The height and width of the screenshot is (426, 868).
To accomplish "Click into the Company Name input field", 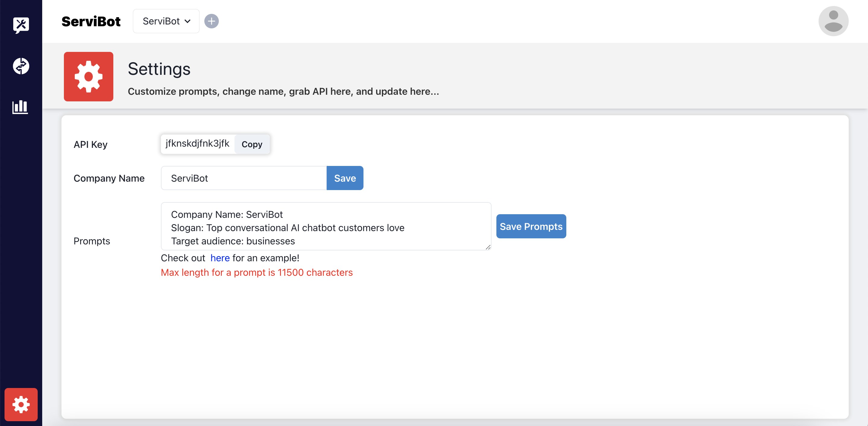I will click(x=244, y=178).
